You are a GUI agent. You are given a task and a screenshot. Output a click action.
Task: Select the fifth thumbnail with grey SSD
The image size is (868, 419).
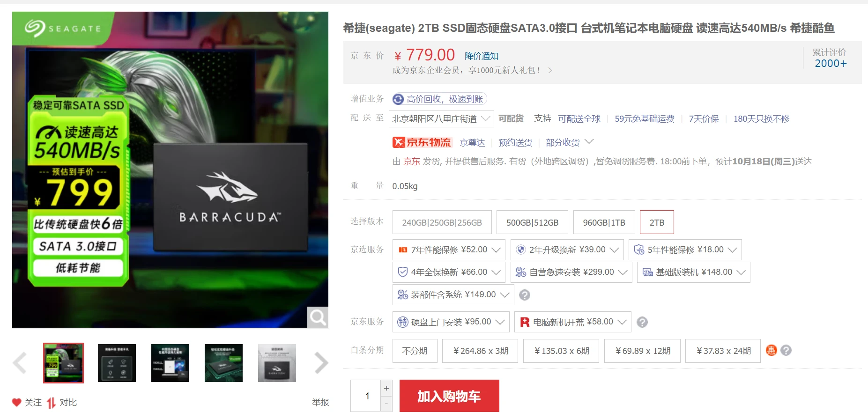pyautogui.click(x=277, y=363)
